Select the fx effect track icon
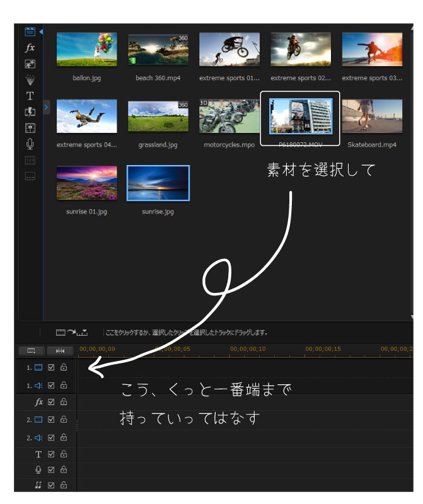This screenshot has height=504, width=423. 38,402
